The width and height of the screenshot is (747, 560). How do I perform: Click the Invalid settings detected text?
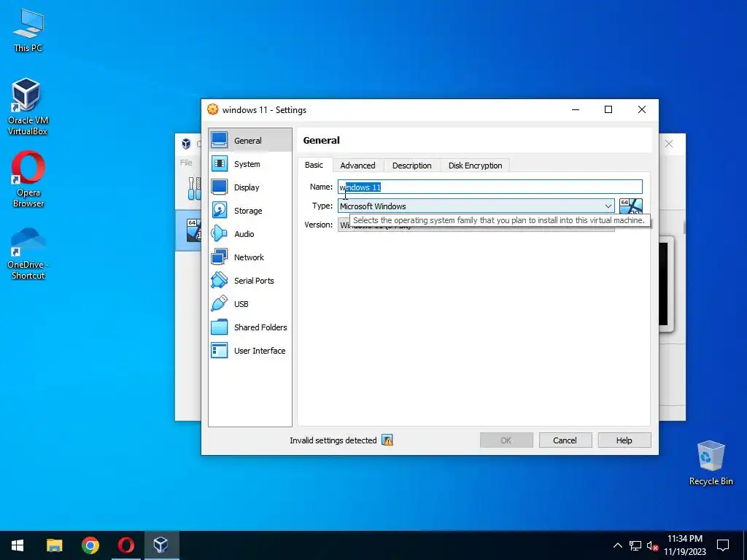click(x=333, y=440)
